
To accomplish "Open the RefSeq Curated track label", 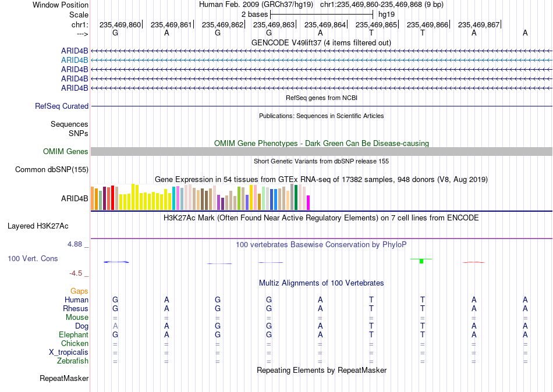I will click(62, 106).
